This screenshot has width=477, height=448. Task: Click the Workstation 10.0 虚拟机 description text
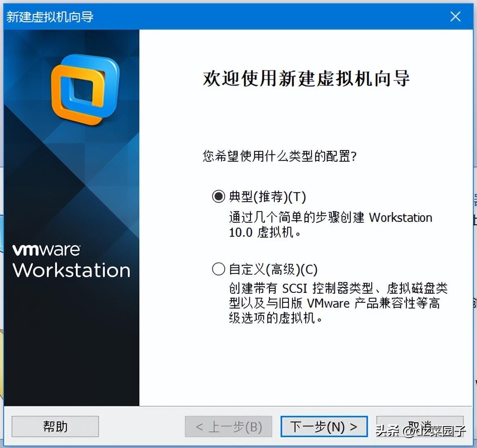click(331, 225)
